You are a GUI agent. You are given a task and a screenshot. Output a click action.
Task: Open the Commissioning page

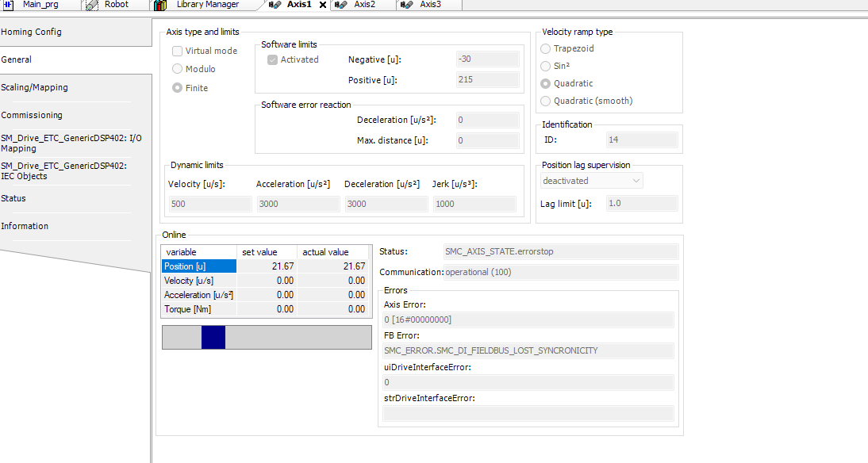tap(32, 115)
